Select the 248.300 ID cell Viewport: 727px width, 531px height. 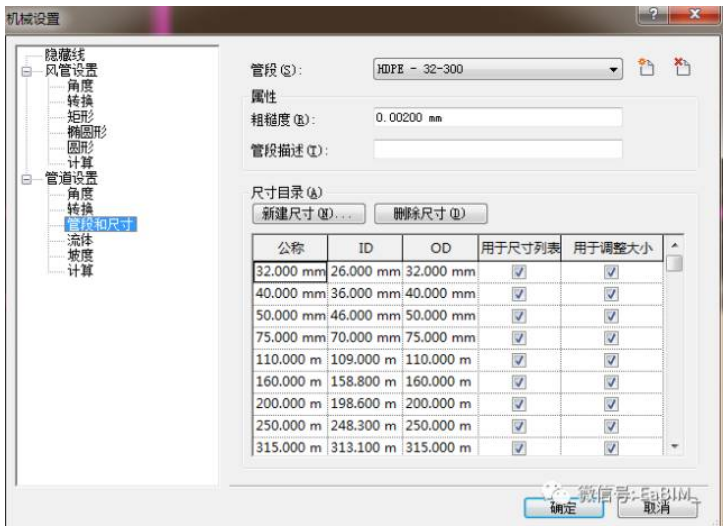[x=365, y=426]
